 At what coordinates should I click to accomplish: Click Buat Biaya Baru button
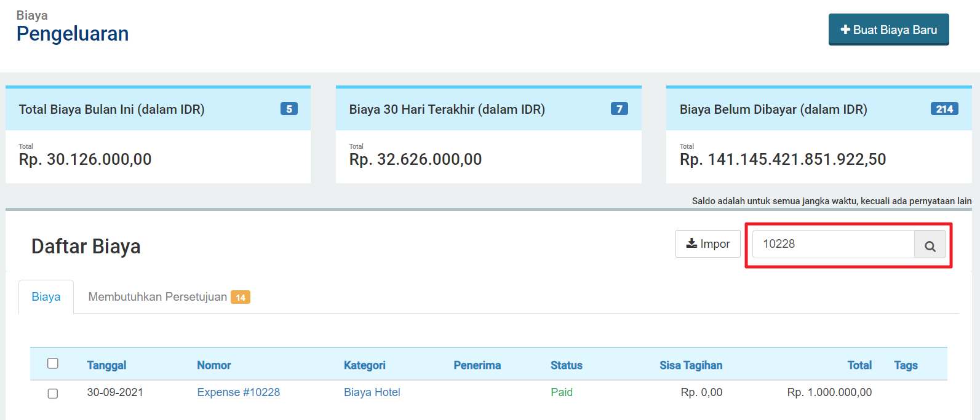pyautogui.click(x=888, y=30)
